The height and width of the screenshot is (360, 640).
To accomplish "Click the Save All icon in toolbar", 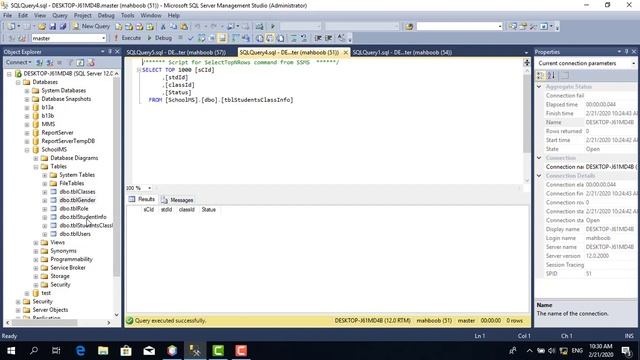I will 63,27.
